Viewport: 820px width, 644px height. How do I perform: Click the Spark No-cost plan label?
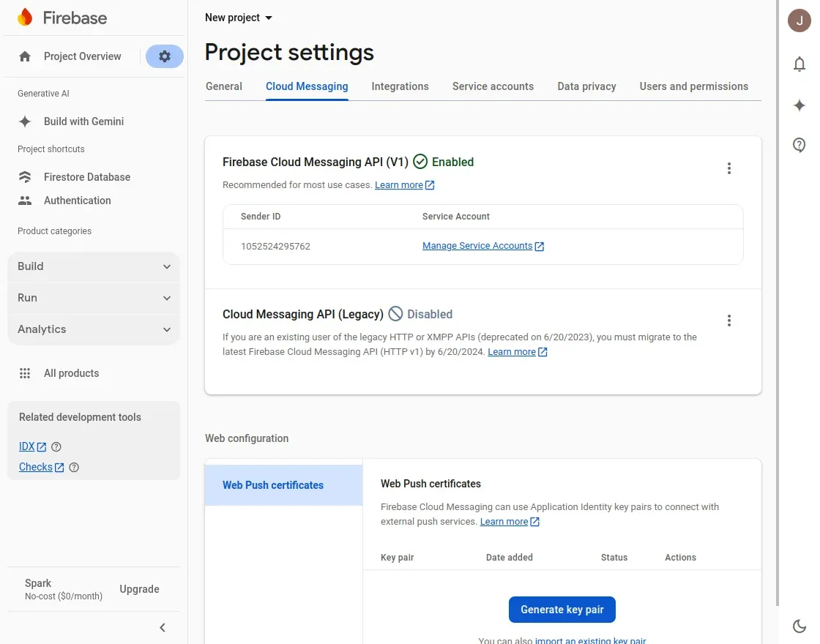63,589
